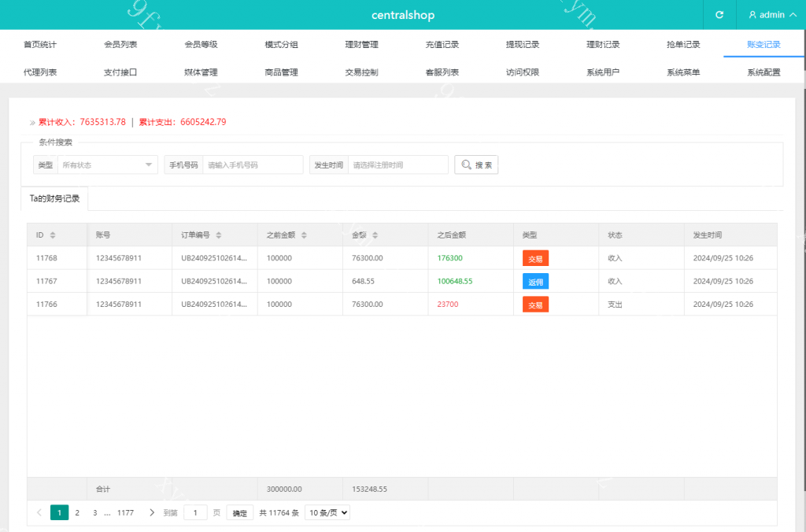Screen dimensions: 806x532
Task: Click the 支出 status in row 11766
Action: [x=615, y=305]
